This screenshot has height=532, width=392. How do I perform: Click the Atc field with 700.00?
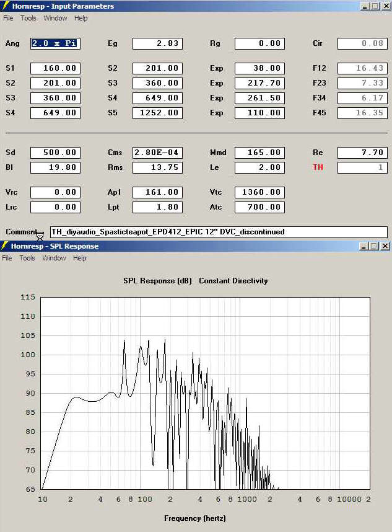click(260, 207)
